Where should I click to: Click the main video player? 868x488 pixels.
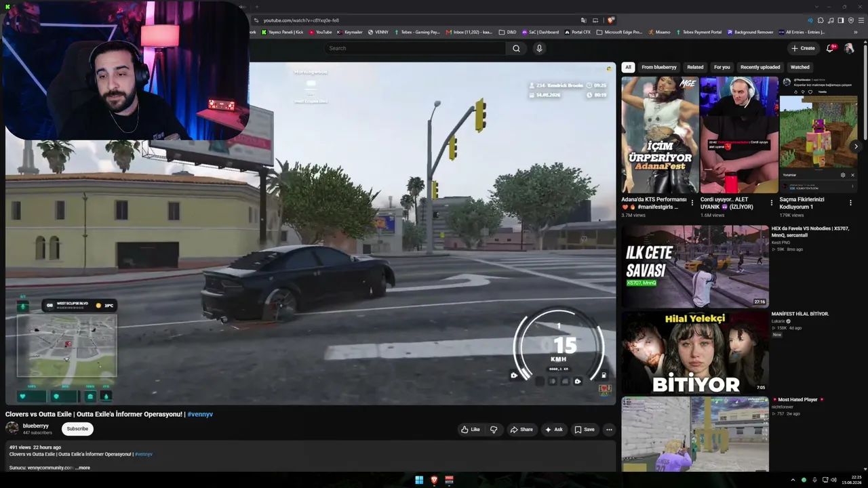pyautogui.click(x=311, y=234)
